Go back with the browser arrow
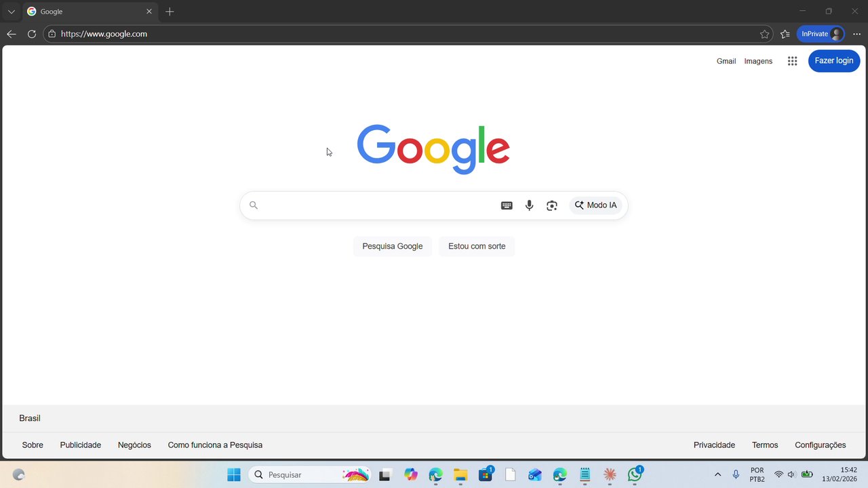The width and height of the screenshot is (868, 488). click(12, 34)
